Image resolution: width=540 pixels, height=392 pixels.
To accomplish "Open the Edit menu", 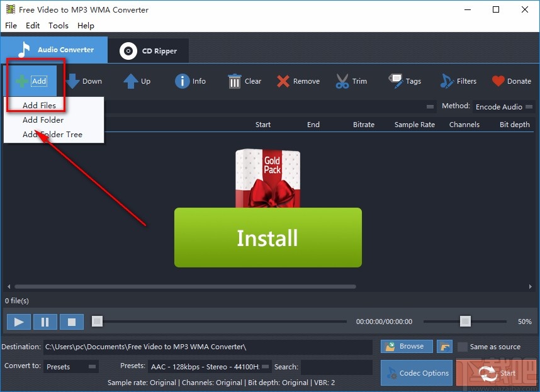I will coord(33,25).
